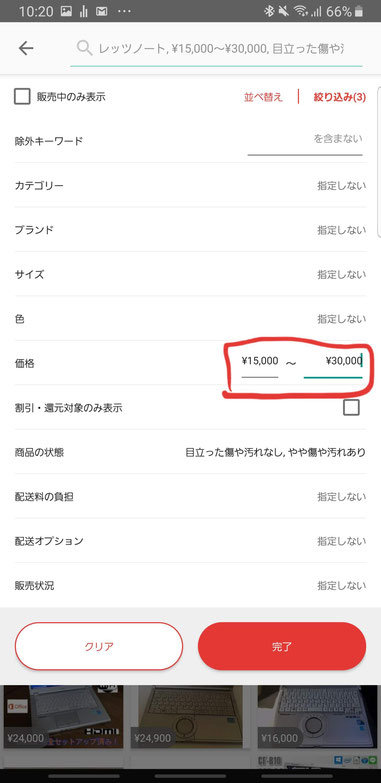The image size is (381, 783).
Task: Open the ¥16,000 laptop listing thumbnail
Action: [318, 716]
